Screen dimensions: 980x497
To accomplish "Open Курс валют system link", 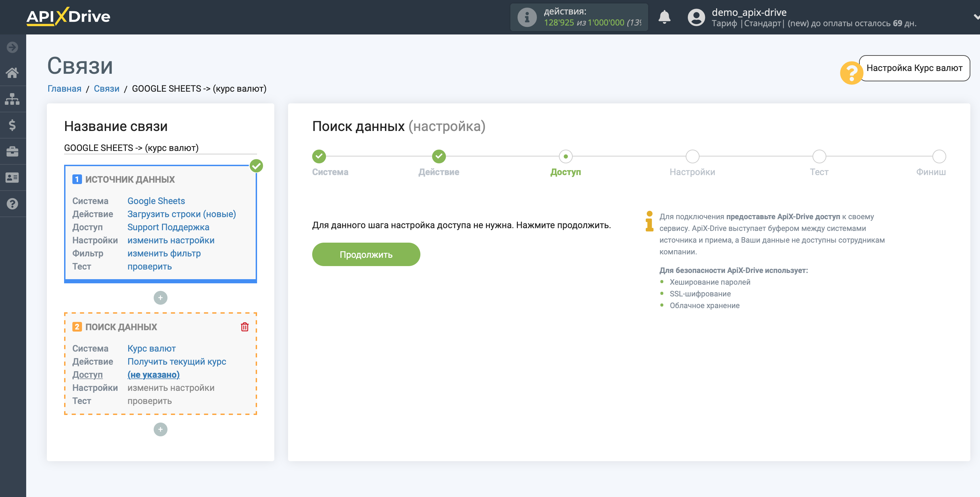I will 151,348.
